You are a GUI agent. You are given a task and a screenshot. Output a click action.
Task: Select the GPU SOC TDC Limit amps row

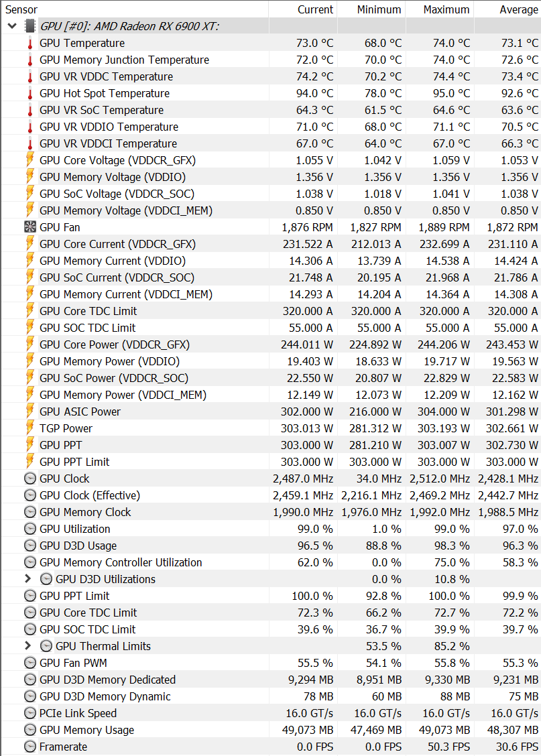(271, 328)
